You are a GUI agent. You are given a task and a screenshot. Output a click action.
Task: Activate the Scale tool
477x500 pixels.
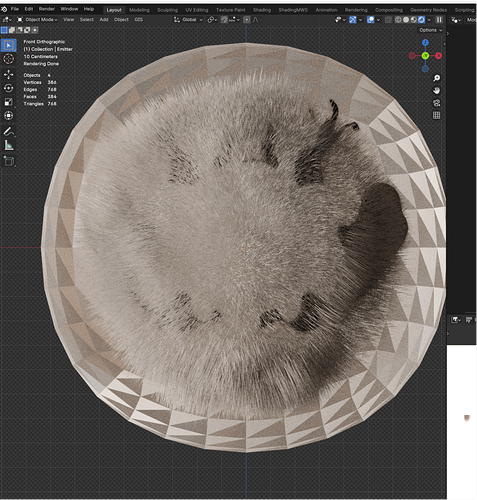tap(9, 102)
